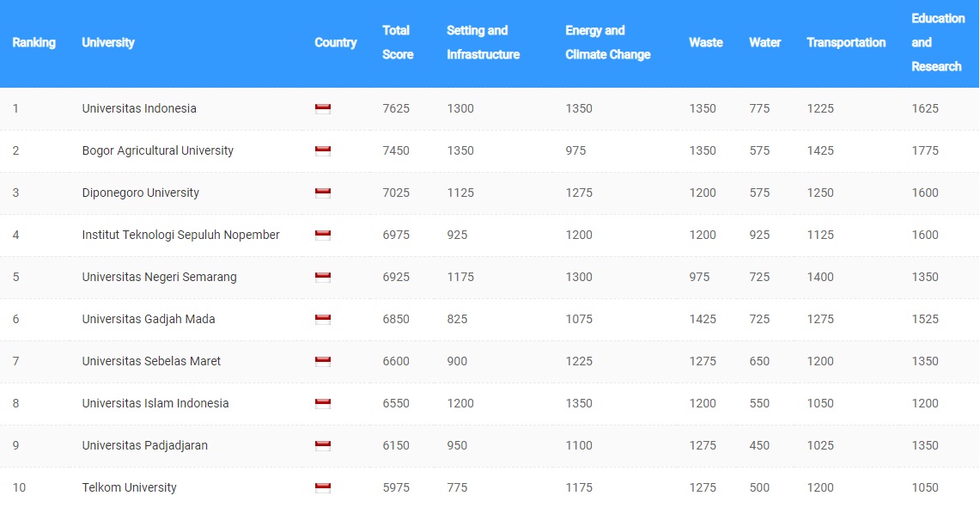Click Telkom University's country flag icon
Viewport: 980px width, 508px height.
point(323,488)
